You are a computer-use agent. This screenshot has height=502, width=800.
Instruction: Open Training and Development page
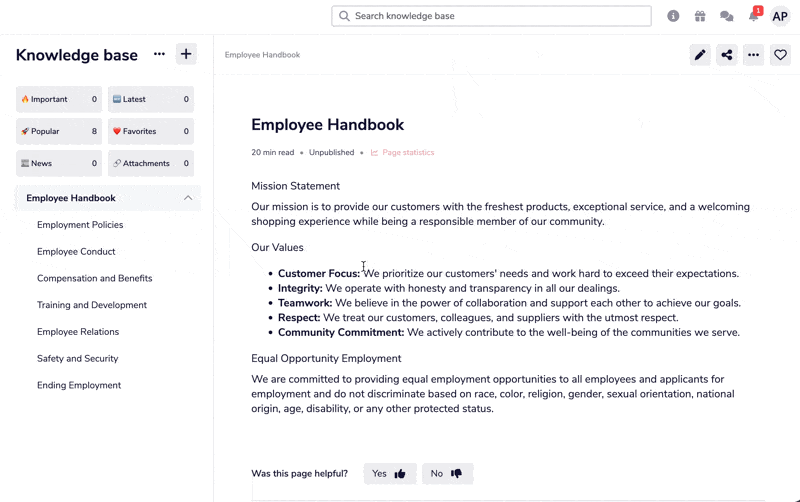click(92, 305)
